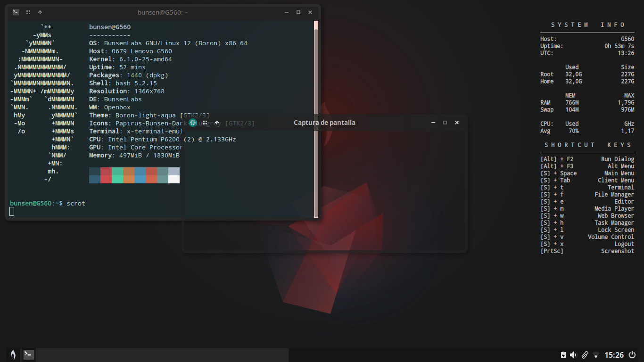Toggle all-desktops dots icon in Captura de pantalla titlebar
Image resolution: width=644 pixels, height=362 pixels.
[x=205, y=123]
